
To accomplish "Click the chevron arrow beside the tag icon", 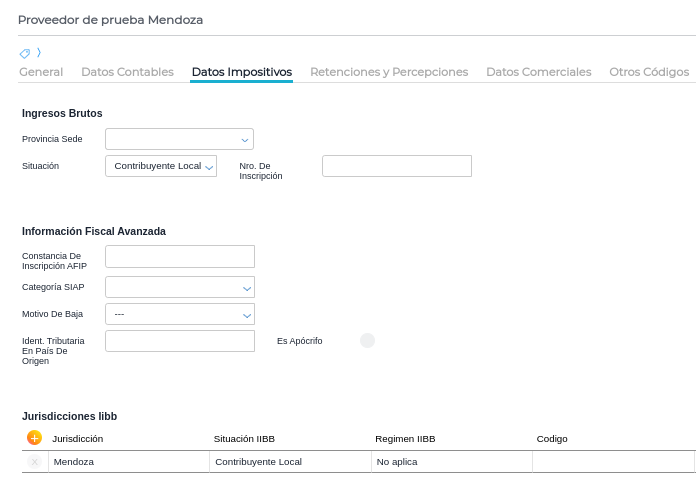I will tap(39, 52).
